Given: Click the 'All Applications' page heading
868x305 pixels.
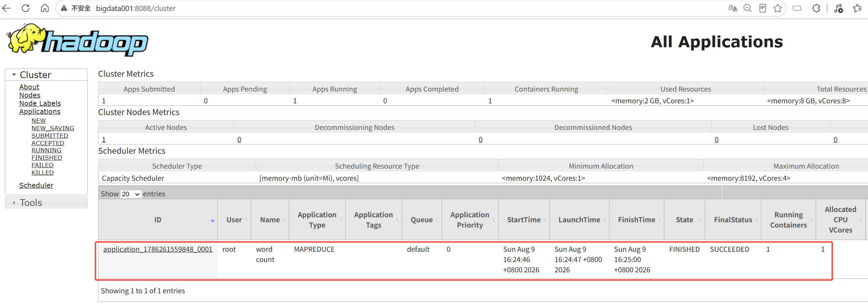Looking at the screenshot, I should pos(717,42).
